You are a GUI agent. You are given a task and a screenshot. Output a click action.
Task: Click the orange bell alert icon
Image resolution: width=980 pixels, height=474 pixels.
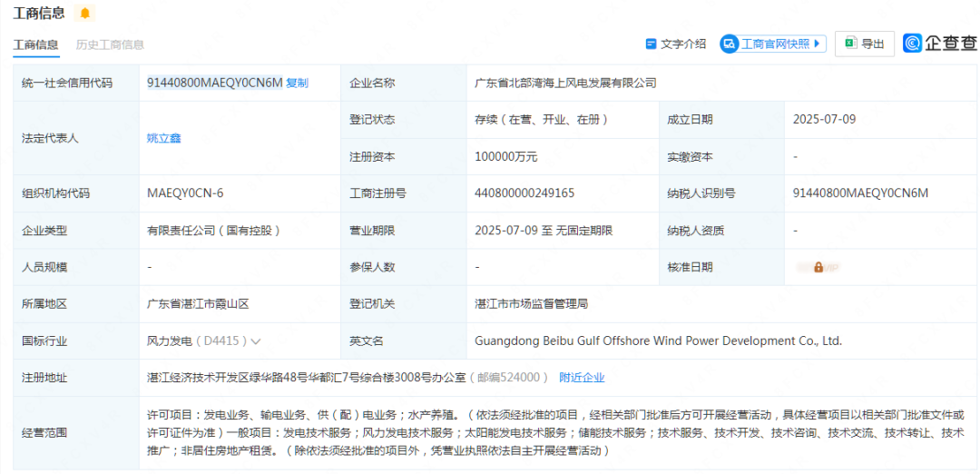point(85,14)
